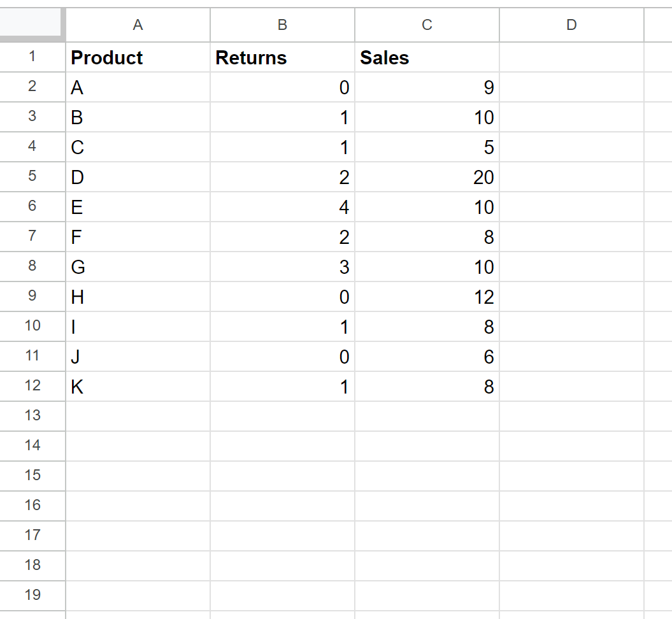Click empty cell D2 beside value 9
The image size is (672, 619).
(x=571, y=87)
